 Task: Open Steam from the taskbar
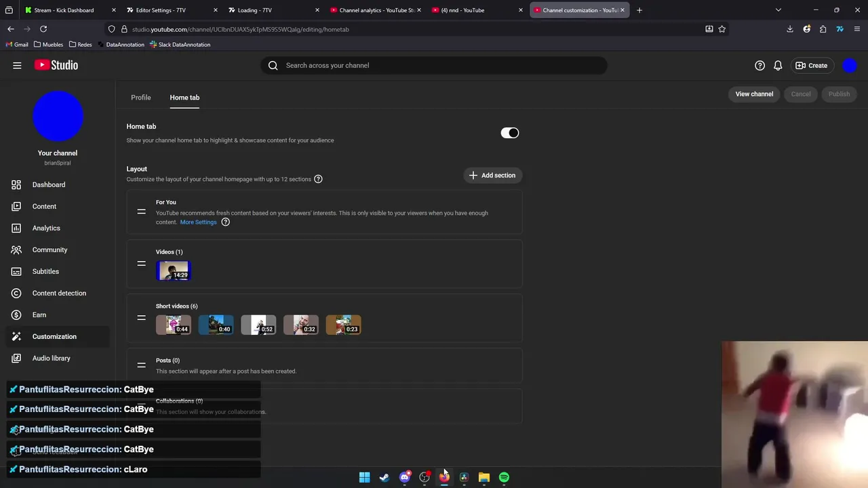tap(384, 477)
